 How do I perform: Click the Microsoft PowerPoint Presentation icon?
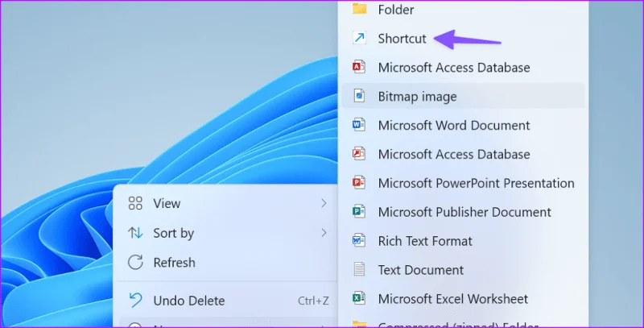click(x=359, y=183)
